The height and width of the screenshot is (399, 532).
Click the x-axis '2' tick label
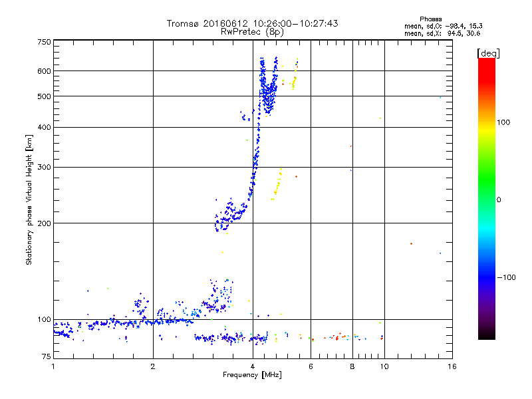(153, 366)
